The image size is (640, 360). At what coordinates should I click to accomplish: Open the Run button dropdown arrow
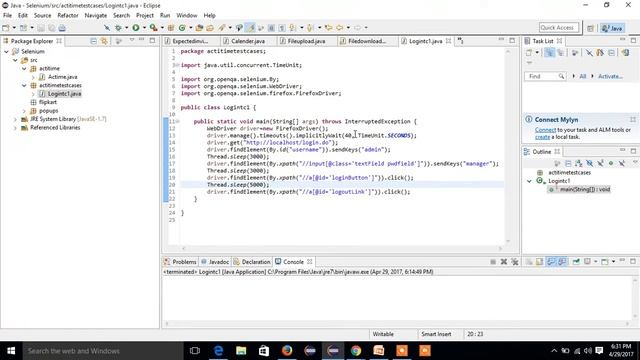144,28
